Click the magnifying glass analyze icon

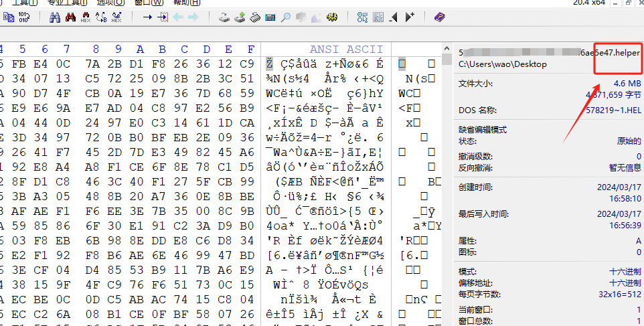[286, 17]
